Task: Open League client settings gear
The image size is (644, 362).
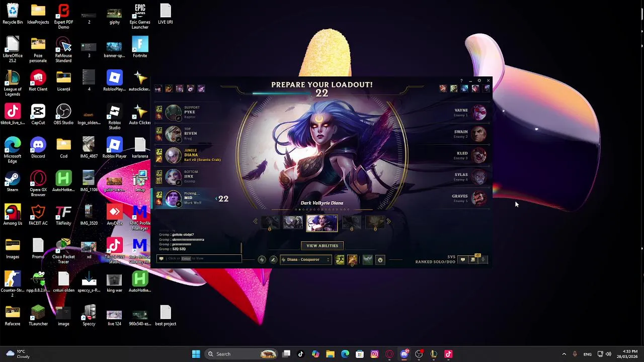Action: tap(479, 81)
